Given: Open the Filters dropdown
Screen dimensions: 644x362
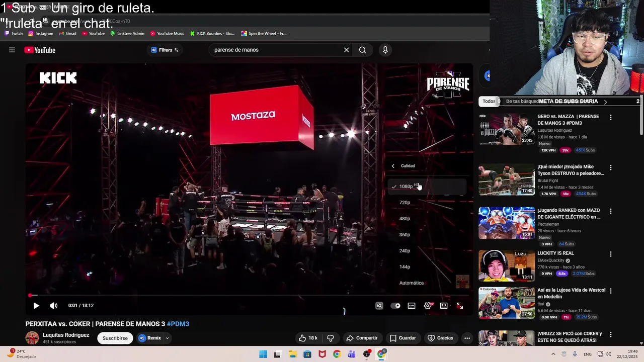Looking at the screenshot, I should tap(165, 50).
